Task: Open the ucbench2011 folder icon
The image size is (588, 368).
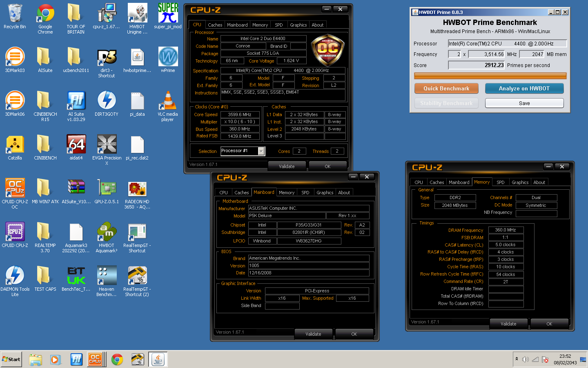Action: tap(76, 60)
